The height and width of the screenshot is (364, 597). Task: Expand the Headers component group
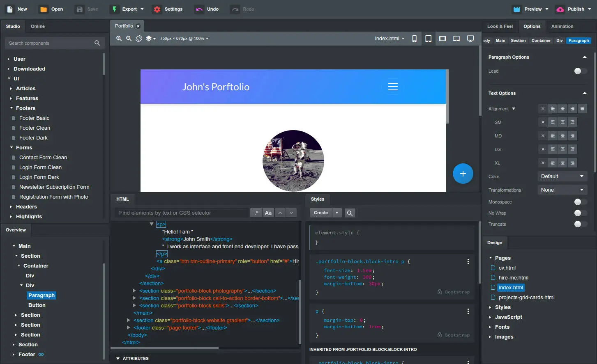pos(26,206)
